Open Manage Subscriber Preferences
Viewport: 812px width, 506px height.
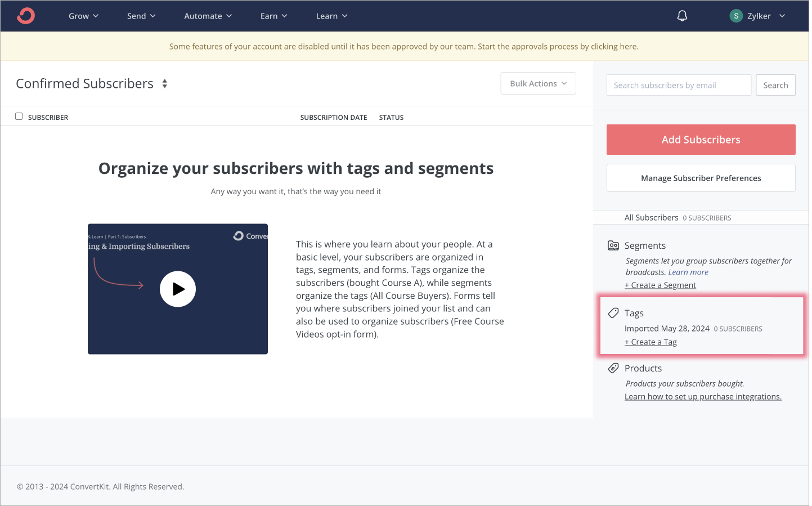coord(701,178)
